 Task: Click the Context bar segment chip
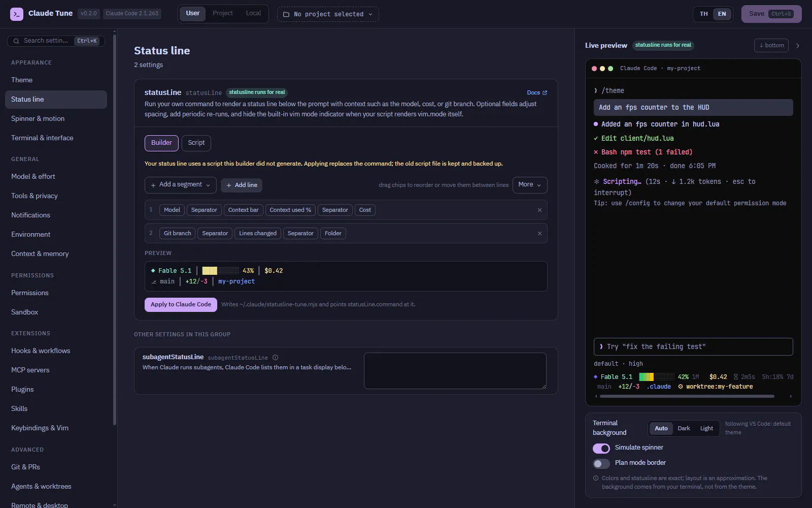coord(243,210)
